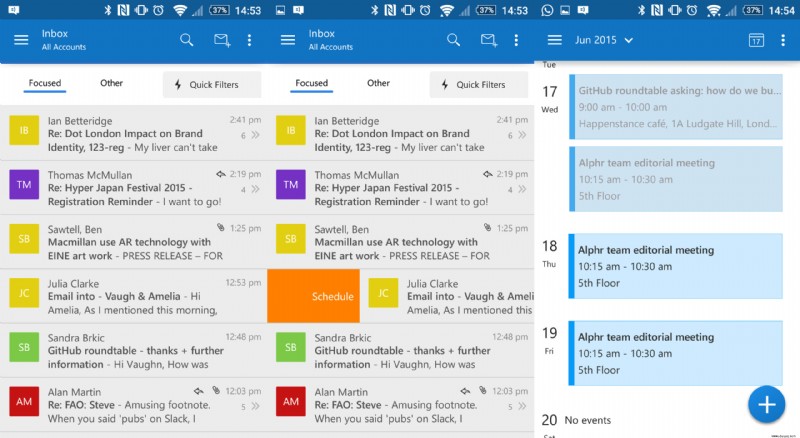Tap attachment paperclip on Sawtell email, left Inbox

pyautogui.click(x=220, y=227)
